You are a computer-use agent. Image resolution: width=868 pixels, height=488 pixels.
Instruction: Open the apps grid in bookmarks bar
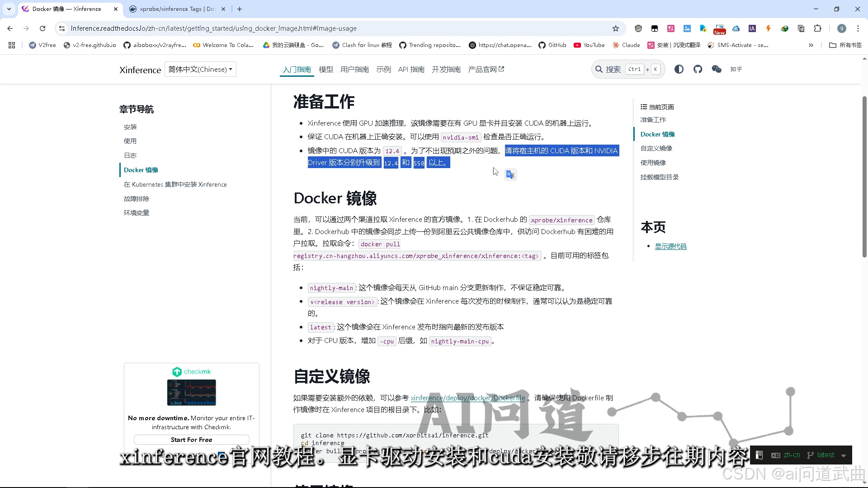click(x=12, y=45)
